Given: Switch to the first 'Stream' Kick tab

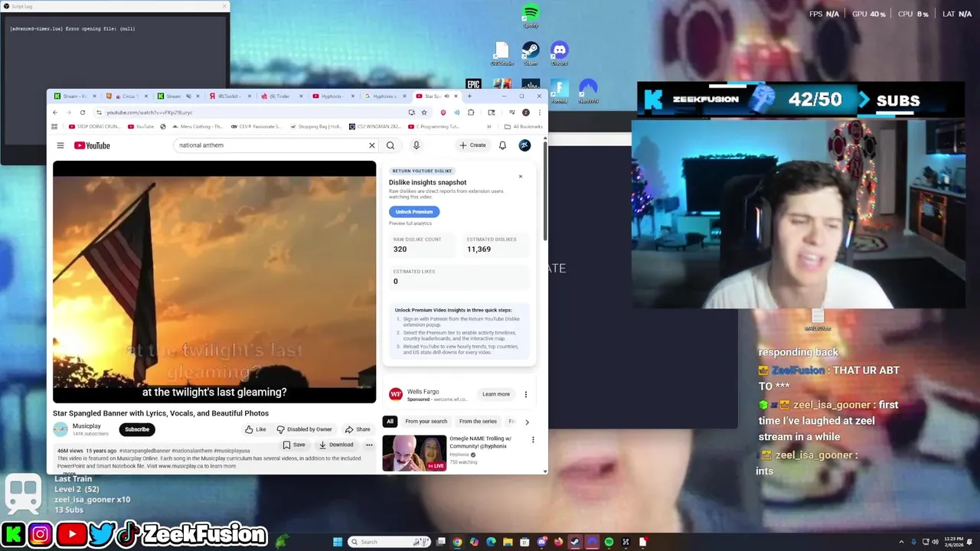Looking at the screenshot, I should pyautogui.click(x=75, y=96).
